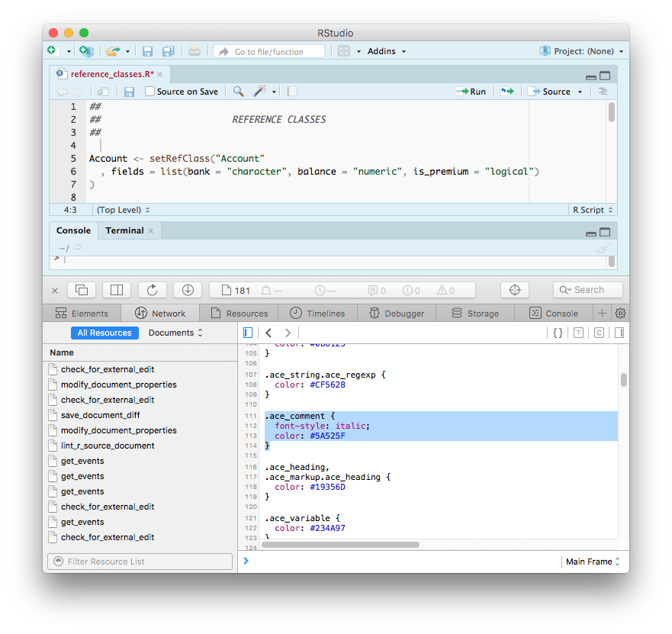This screenshot has width=672, height=634.
Task: Click the Source button
Action: click(x=550, y=92)
